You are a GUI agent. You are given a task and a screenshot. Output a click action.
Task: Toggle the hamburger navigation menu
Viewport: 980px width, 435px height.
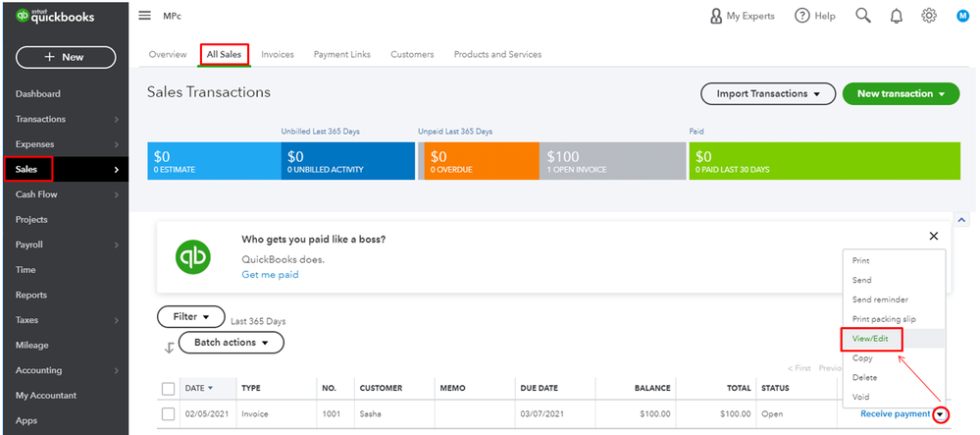click(x=144, y=16)
